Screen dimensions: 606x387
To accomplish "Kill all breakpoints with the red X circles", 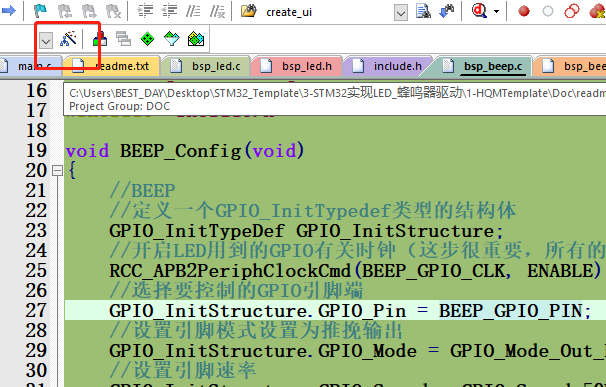I will (x=597, y=11).
